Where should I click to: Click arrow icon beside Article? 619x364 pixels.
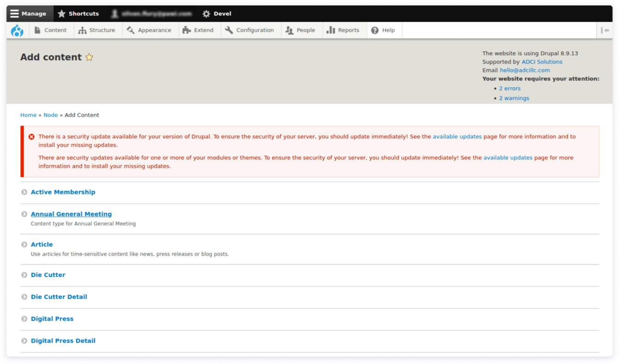click(24, 245)
